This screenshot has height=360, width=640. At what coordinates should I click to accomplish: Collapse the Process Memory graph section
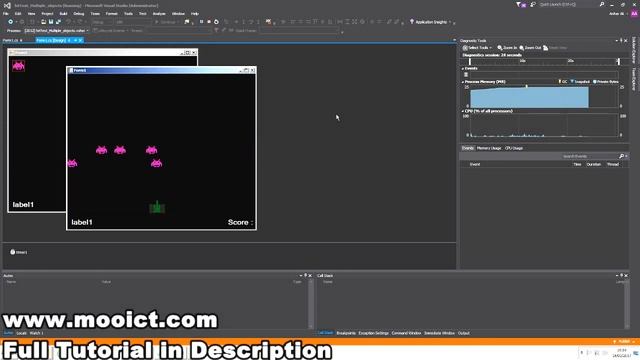[463, 82]
